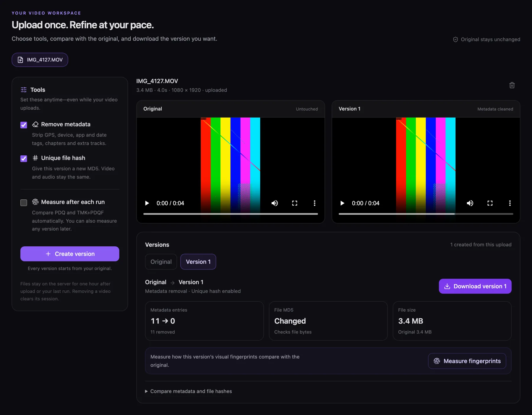Download version 1
Viewport: 532px width, 415px height.
[x=475, y=286]
